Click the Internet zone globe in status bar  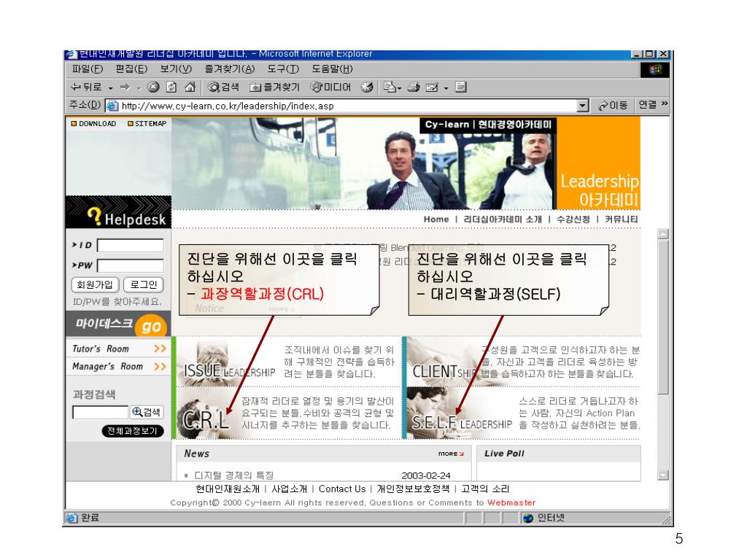pyautogui.click(x=528, y=518)
